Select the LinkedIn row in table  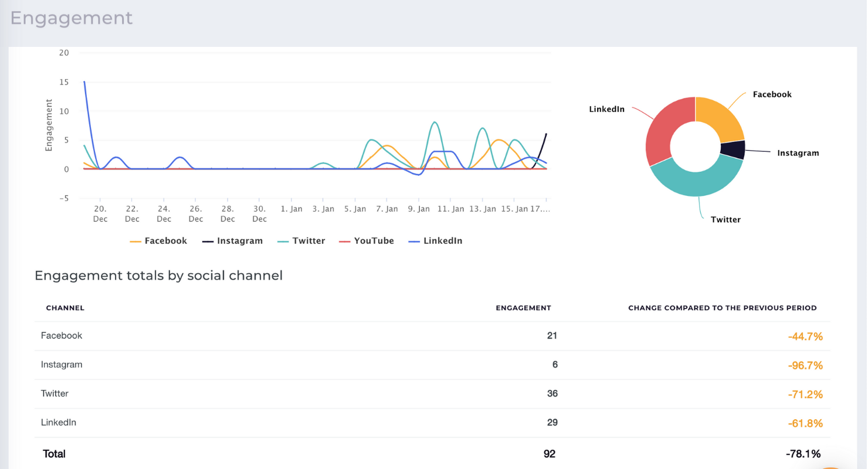click(432, 423)
